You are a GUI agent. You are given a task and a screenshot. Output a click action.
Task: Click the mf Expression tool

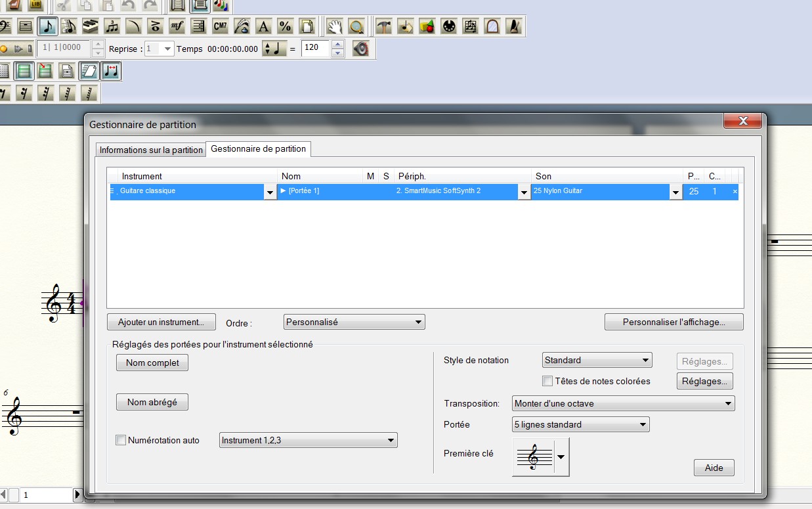click(177, 26)
